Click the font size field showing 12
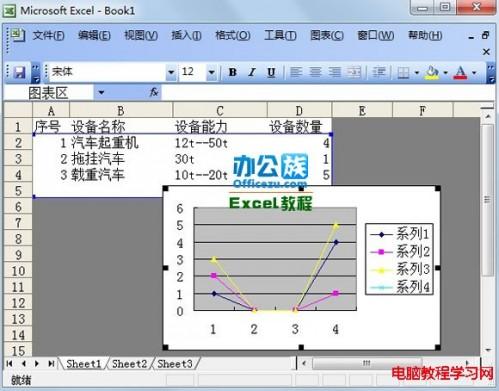The height and width of the screenshot is (391, 499). point(193,72)
